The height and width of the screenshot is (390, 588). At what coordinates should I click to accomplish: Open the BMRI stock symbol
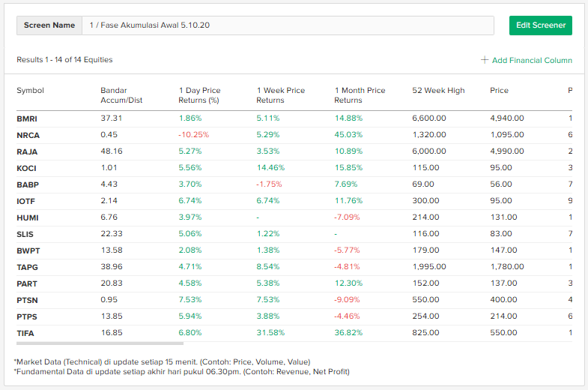click(27, 118)
